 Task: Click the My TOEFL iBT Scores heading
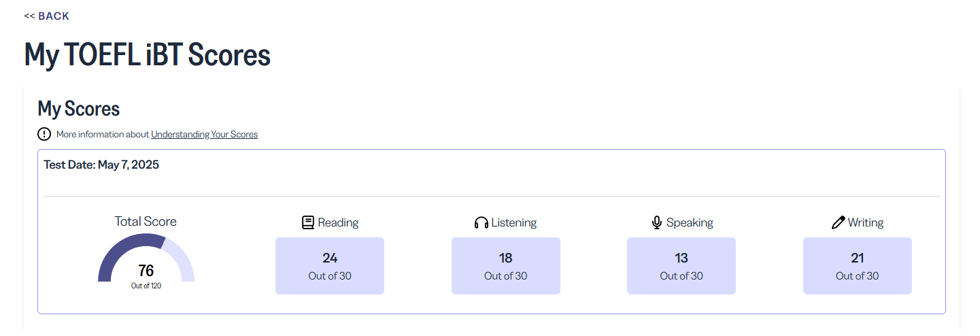(x=148, y=54)
